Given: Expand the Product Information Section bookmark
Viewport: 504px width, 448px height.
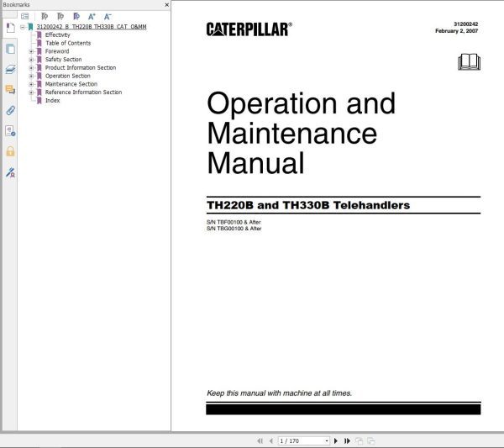Looking at the screenshot, I should coord(31,68).
